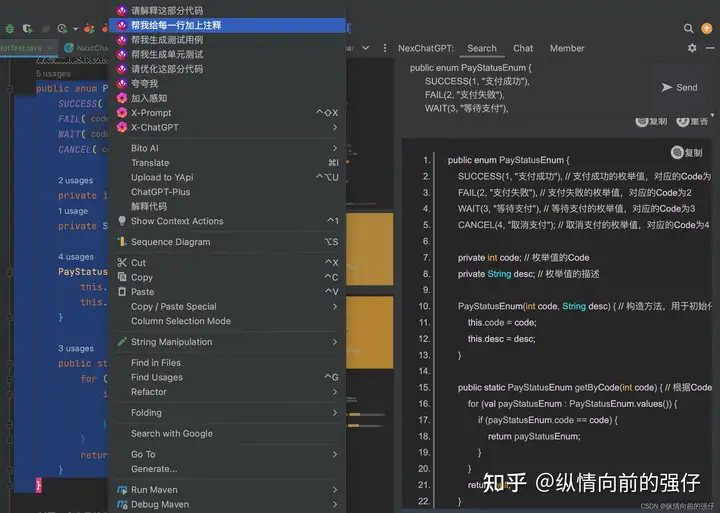720x513 pixels.
Task: Click answer line 16 "for (val payStatusEnum"
Action: pos(572,404)
